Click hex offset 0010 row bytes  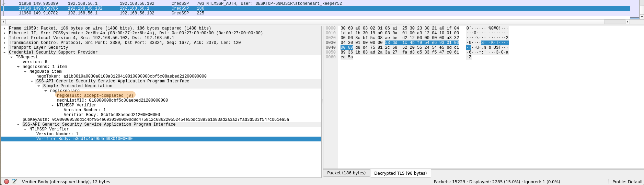tap(400, 33)
